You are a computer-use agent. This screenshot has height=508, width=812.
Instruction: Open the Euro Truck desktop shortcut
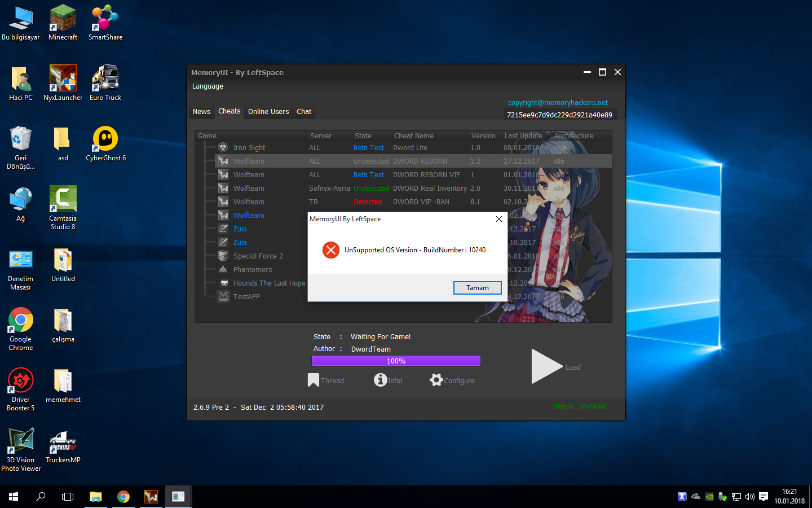(x=105, y=84)
